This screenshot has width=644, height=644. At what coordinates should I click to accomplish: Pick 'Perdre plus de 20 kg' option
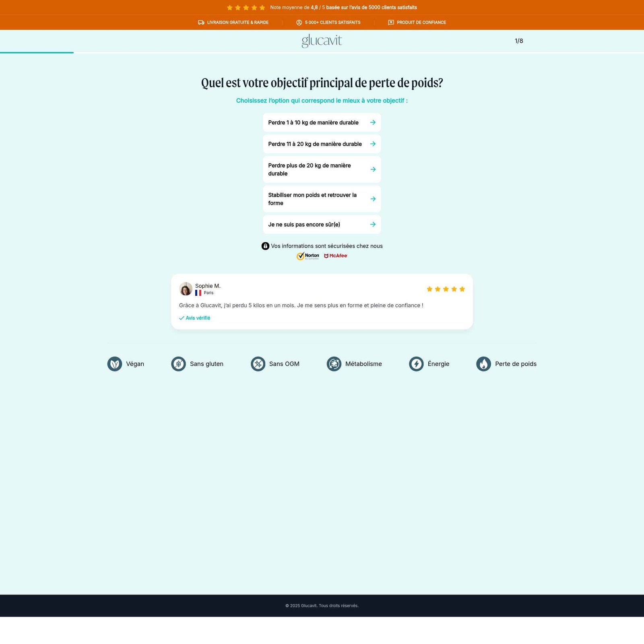[x=322, y=169]
